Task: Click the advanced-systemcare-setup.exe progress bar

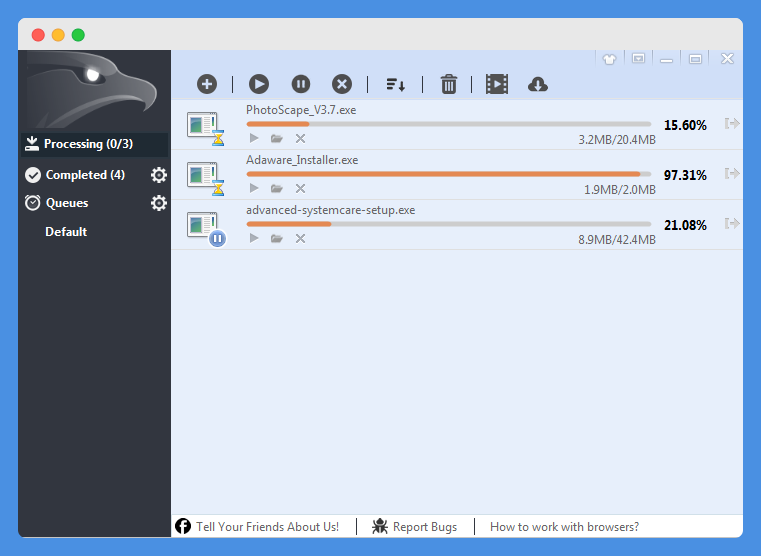Action: tap(448, 224)
